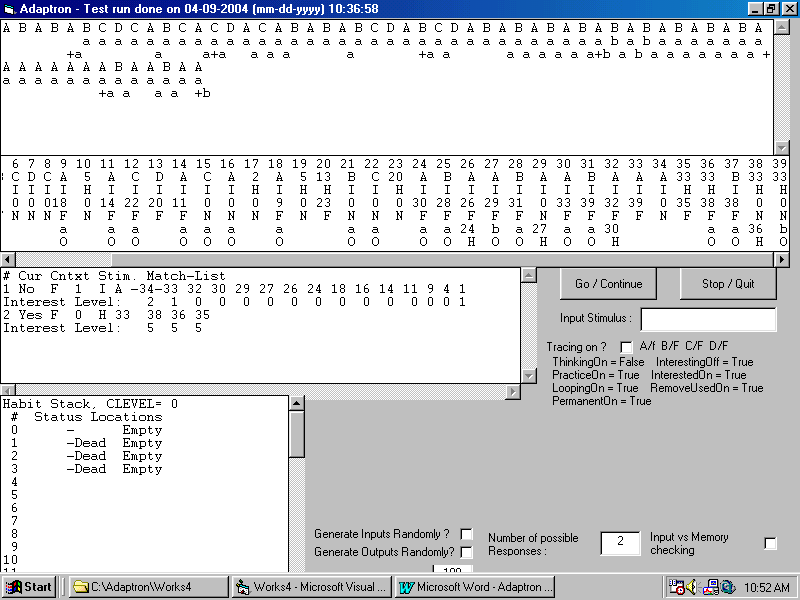This screenshot has width=800, height=600.
Task: Click the teal camera tray icon
Action: click(728, 587)
